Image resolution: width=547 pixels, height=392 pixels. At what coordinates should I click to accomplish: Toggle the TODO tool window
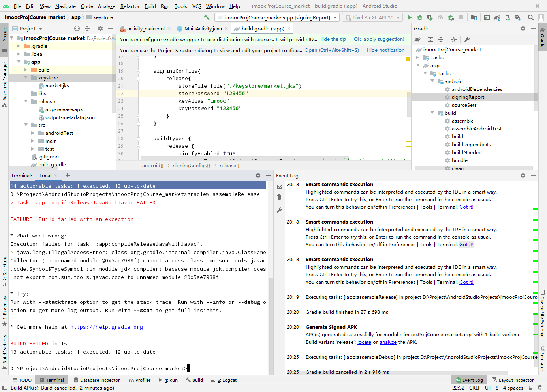click(x=22, y=380)
